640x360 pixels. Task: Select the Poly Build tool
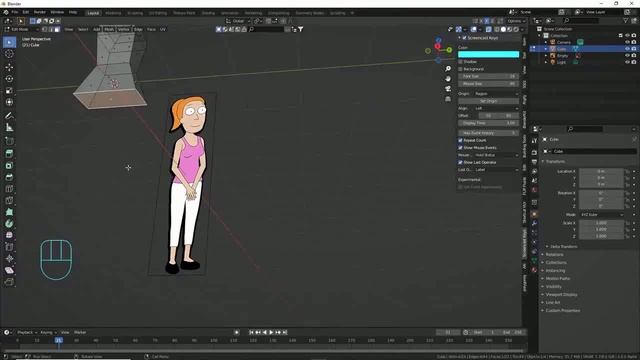coord(9,212)
